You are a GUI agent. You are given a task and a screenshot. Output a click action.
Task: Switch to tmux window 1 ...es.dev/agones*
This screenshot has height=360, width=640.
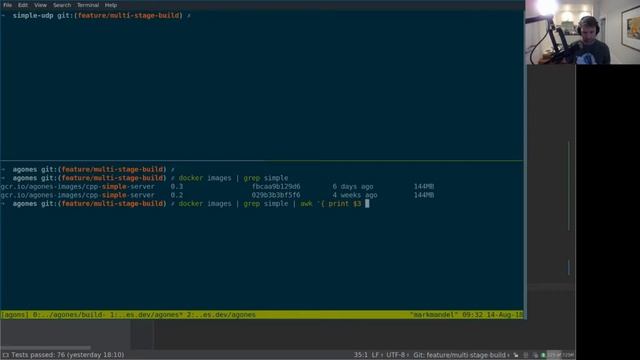(x=146, y=315)
